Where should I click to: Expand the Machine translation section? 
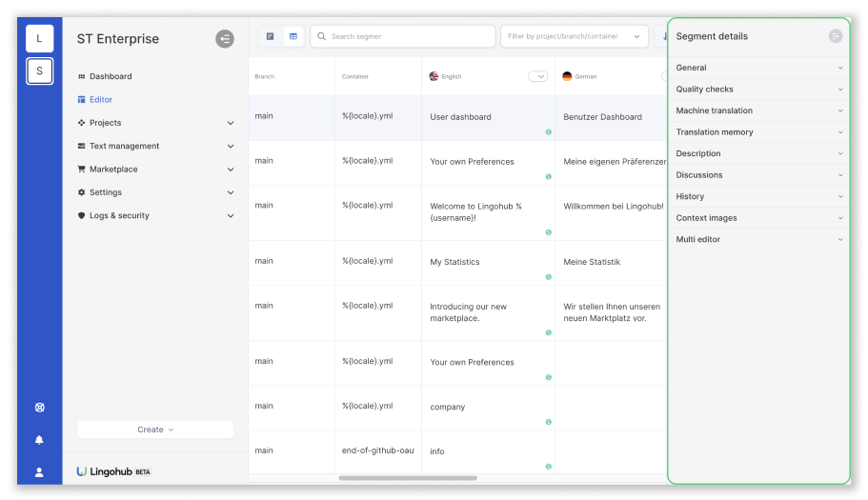759,110
